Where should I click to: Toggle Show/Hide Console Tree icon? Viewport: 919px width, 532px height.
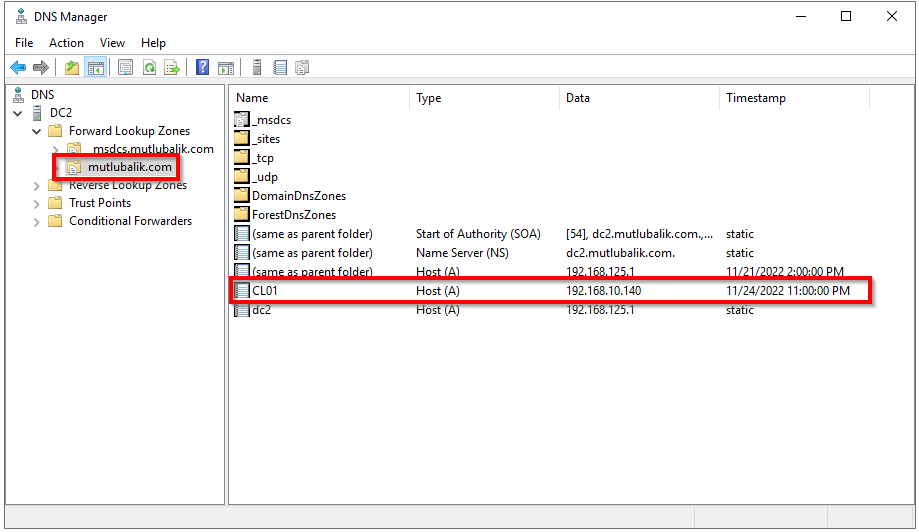pyautogui.click(x=96, y=68)
